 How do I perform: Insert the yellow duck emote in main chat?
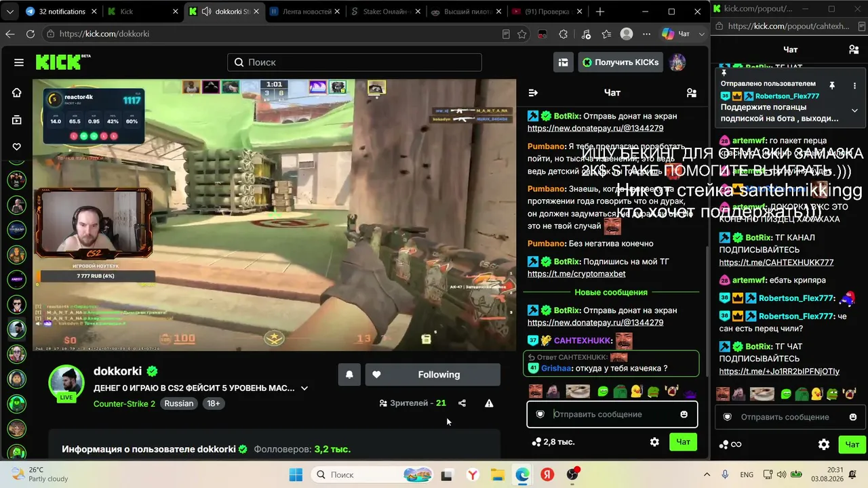pyautogui.click(x=637, y=392)
